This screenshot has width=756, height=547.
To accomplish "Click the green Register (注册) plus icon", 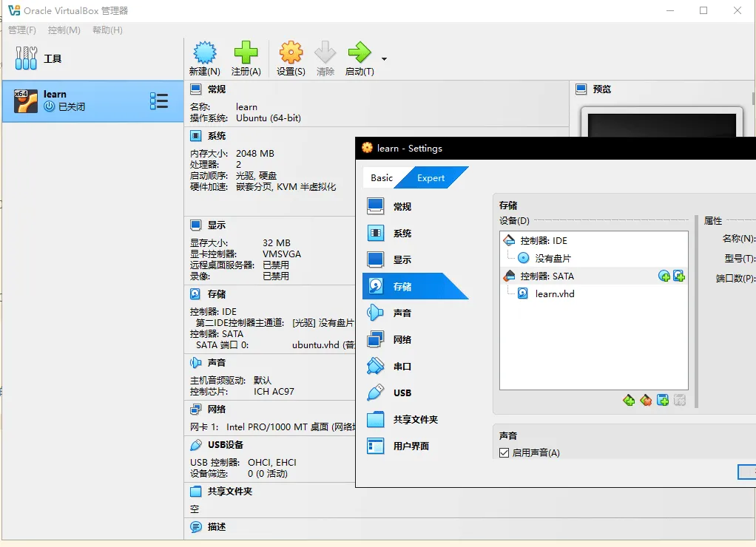I will (x=246, y=52).
